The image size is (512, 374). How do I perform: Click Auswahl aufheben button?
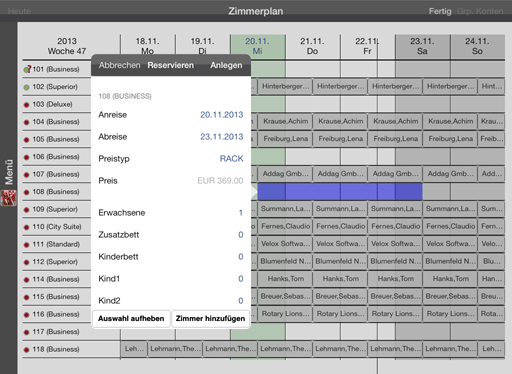[131, 319]
